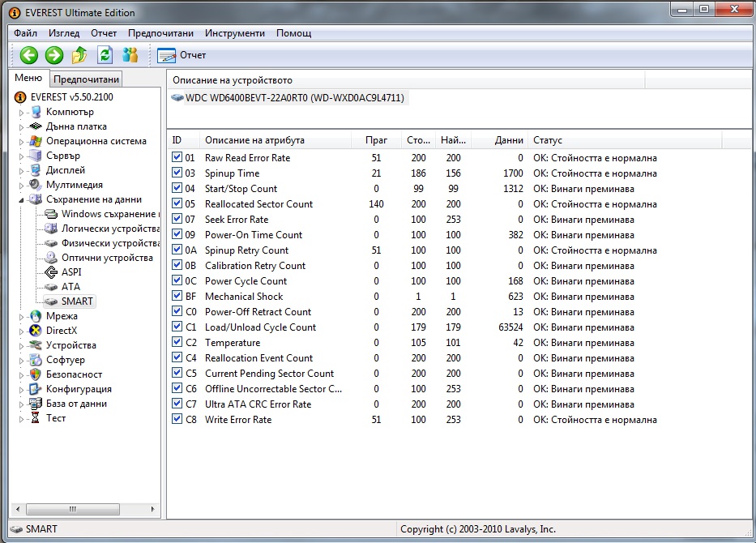The height and width of the screenshot is (543, 756).
Task: Sort by the ID column header
Action: pos(184,140)
